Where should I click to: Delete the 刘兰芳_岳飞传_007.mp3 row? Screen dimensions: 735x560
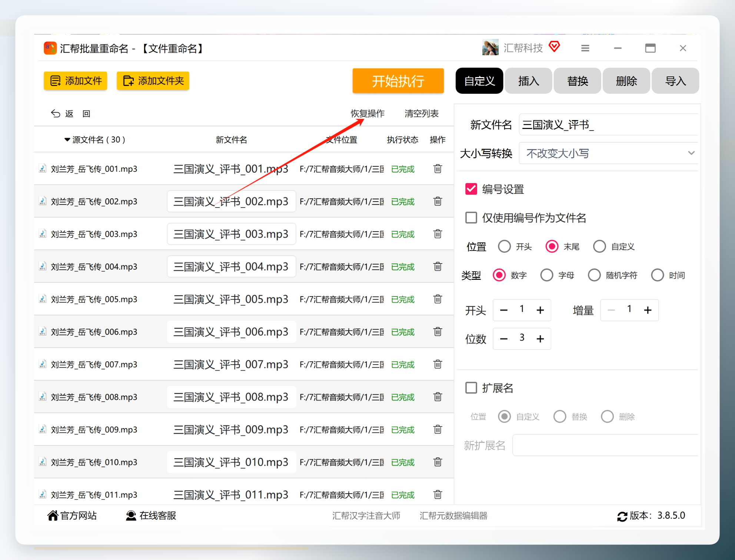pyautogui.click(x=438, y=365)
